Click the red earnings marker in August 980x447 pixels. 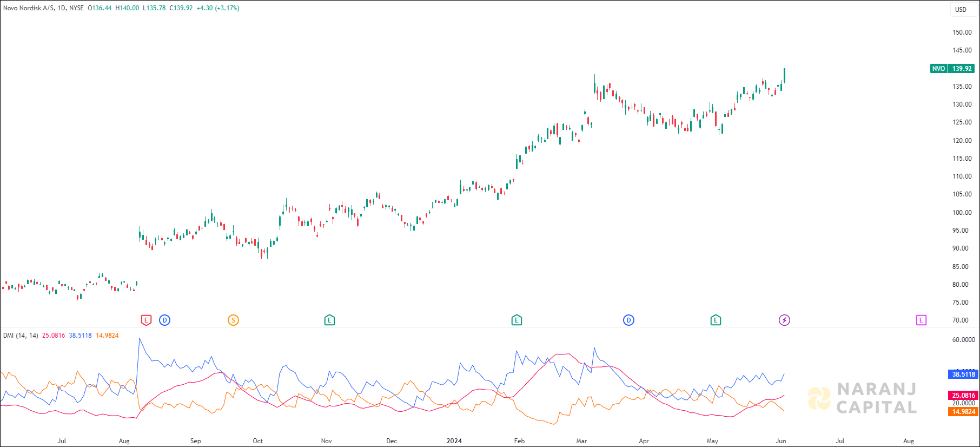point(146,320)
